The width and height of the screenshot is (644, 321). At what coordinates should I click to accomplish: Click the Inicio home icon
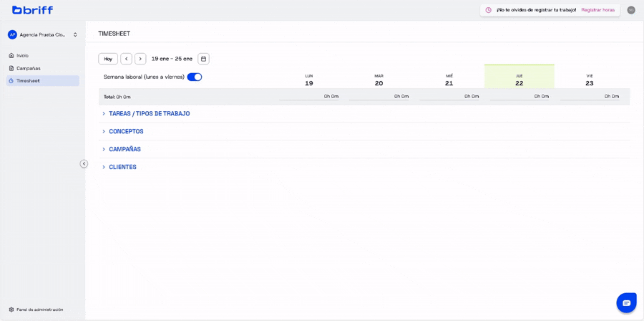pyautogui.click(x=11, y=55)
